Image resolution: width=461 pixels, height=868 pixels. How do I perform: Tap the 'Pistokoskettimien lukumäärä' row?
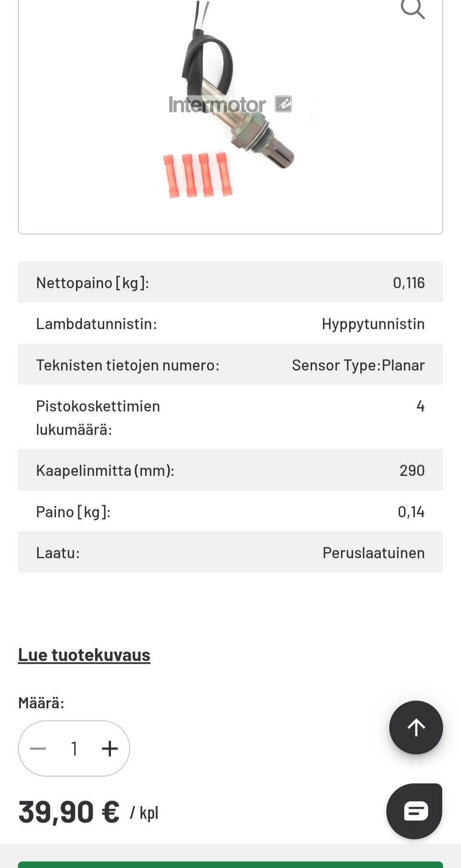[230, 417]
